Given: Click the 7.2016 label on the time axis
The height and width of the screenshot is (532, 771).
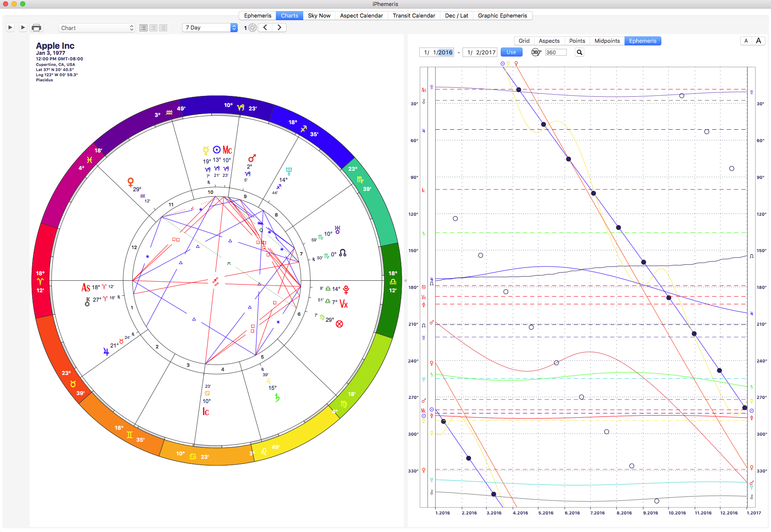Looking at the screenshot, I should (x=597, y=513).
